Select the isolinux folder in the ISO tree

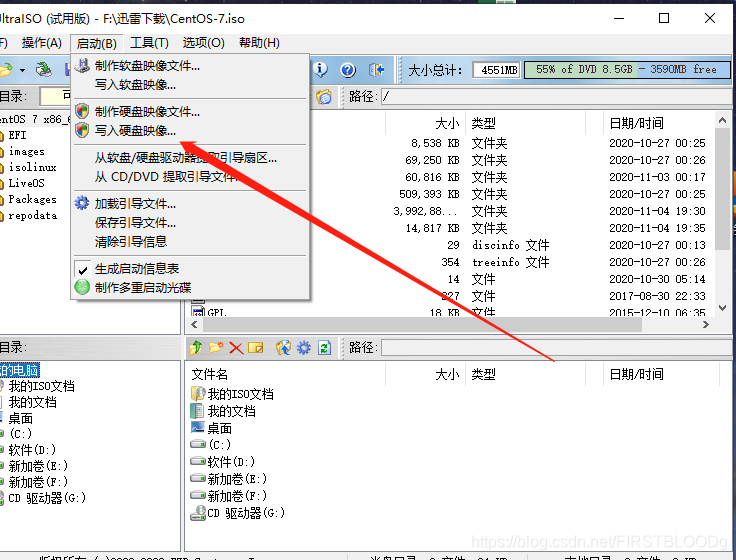click(32, 167)
